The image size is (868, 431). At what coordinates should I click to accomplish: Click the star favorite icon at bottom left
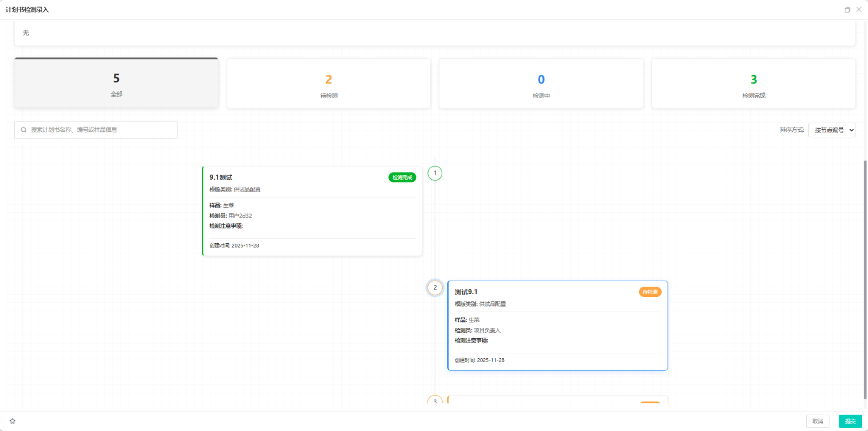(x=12, y=421)
